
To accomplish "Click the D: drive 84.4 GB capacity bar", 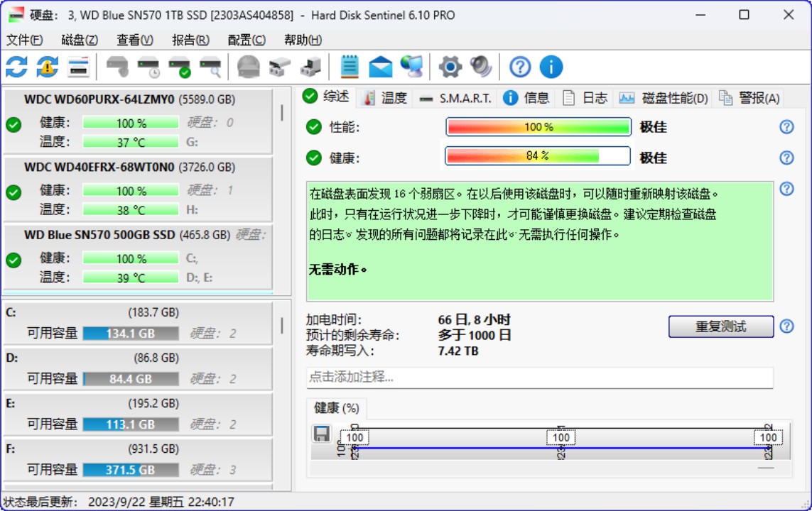I will (x=131, y=379).
